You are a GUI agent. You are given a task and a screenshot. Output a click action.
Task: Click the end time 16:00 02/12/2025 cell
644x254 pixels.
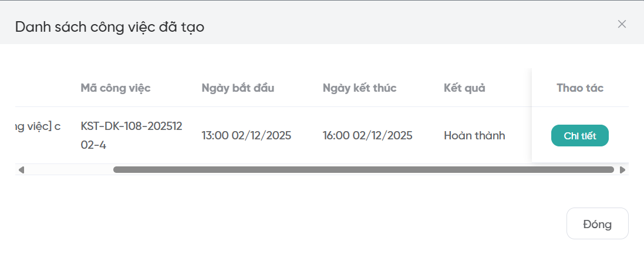(x=367, y=136)
